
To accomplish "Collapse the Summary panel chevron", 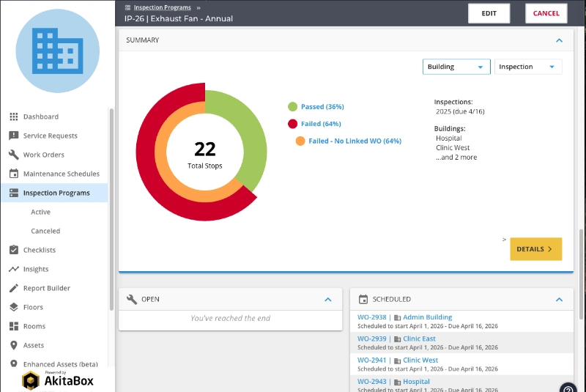I will point(559,40).
